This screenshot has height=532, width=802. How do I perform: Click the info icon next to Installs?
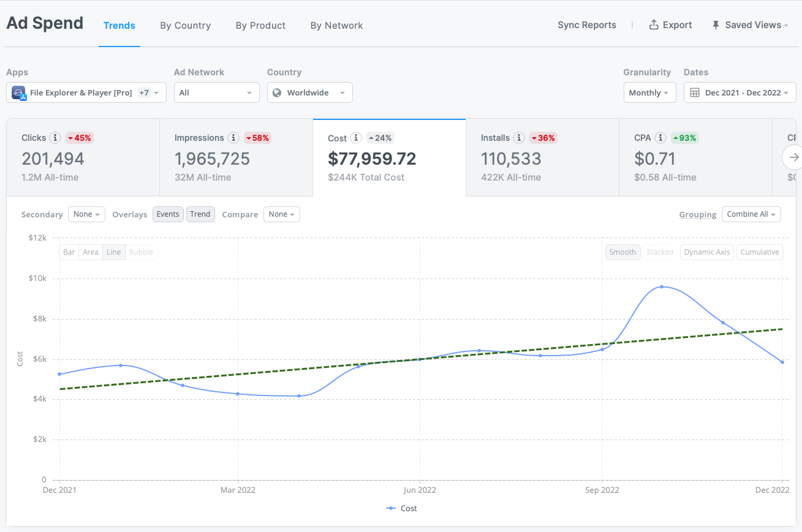click(519, 138)
